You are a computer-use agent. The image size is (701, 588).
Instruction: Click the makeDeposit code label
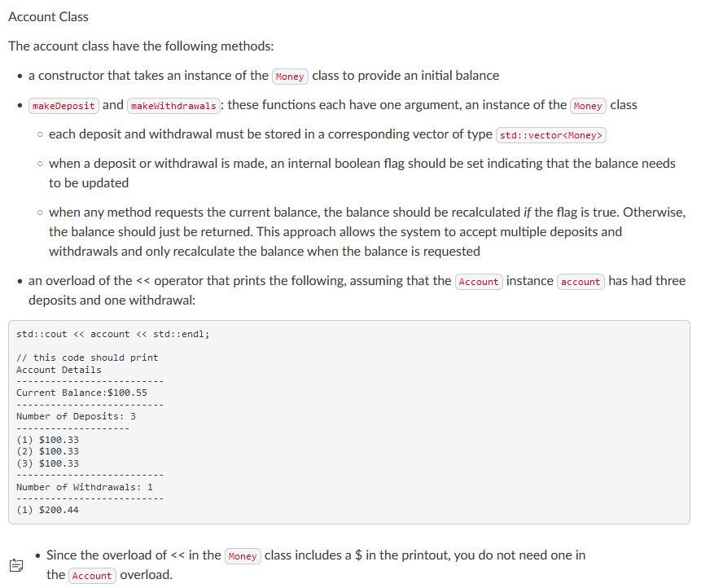point(64,105)
